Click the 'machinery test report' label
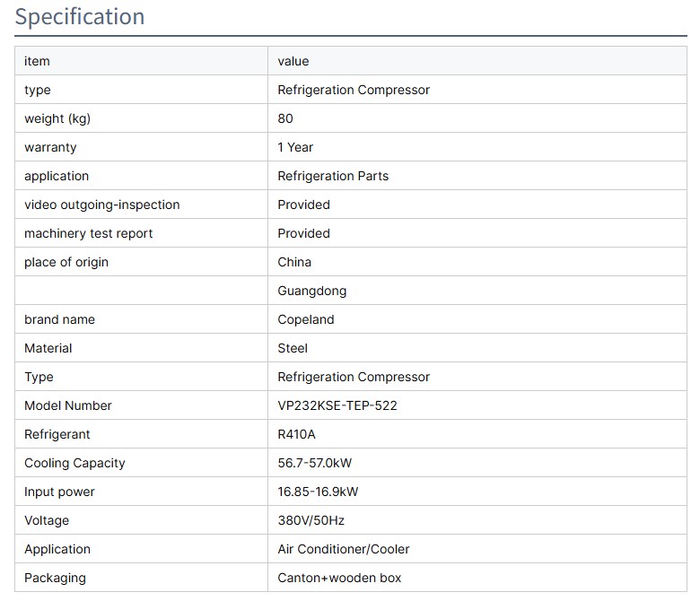The height and width of the screenshot is (601, 700). pyautogui.click(x=89, y=233)
